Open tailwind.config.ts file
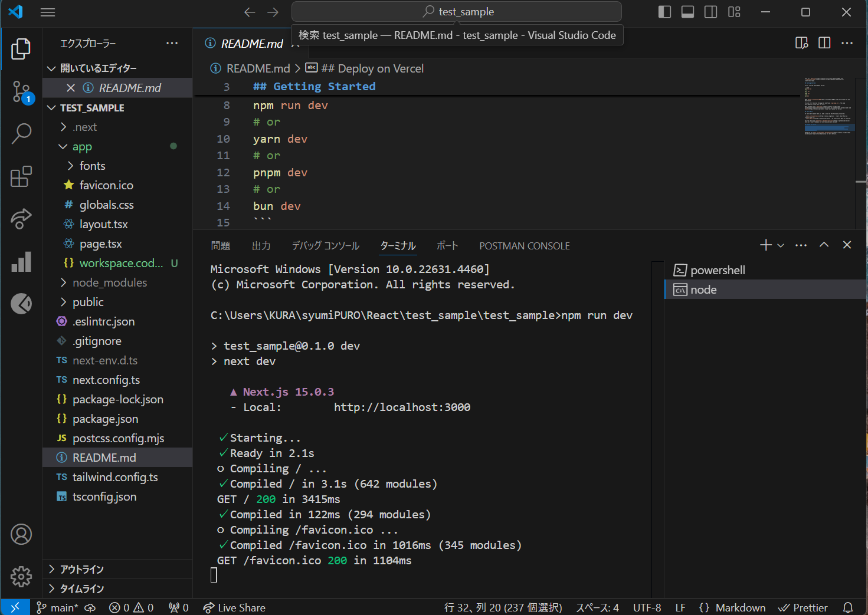The image size is (868, 615). pos(118,478)
